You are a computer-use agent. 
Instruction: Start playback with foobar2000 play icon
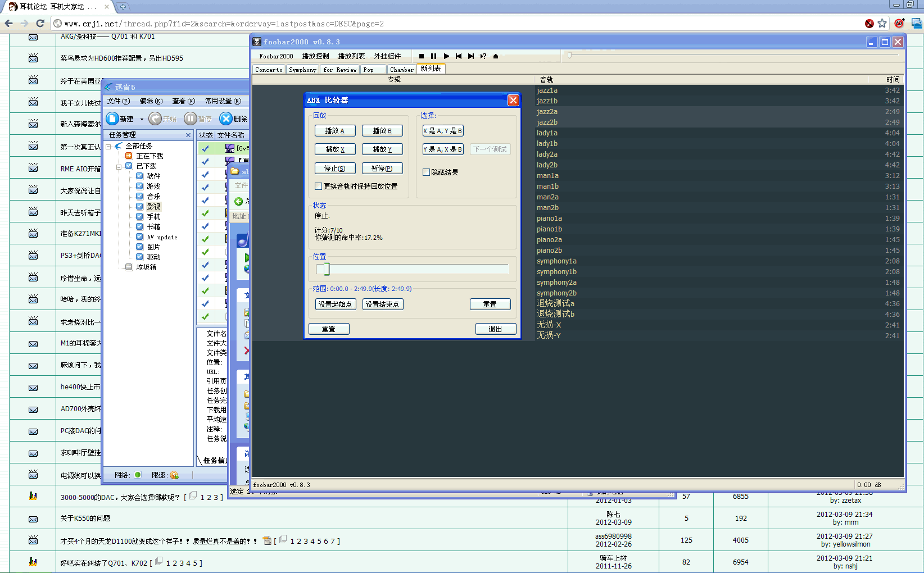click(x=446, y=56)
